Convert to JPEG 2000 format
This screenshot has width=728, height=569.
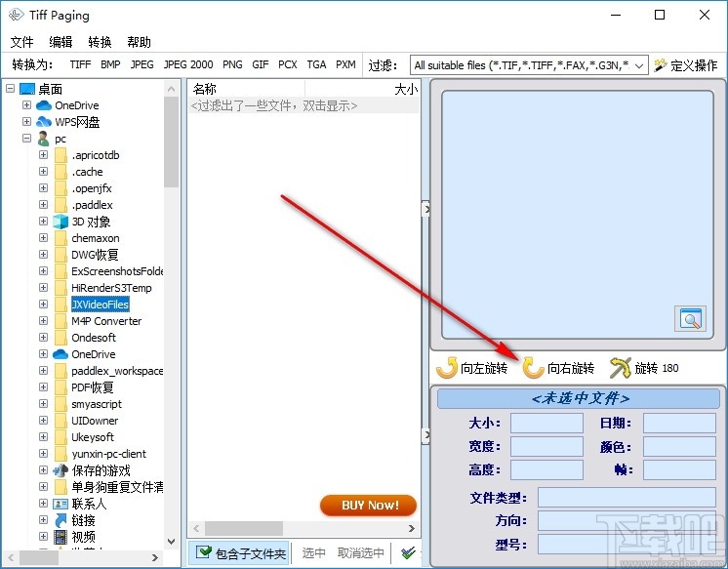(188, 64)
